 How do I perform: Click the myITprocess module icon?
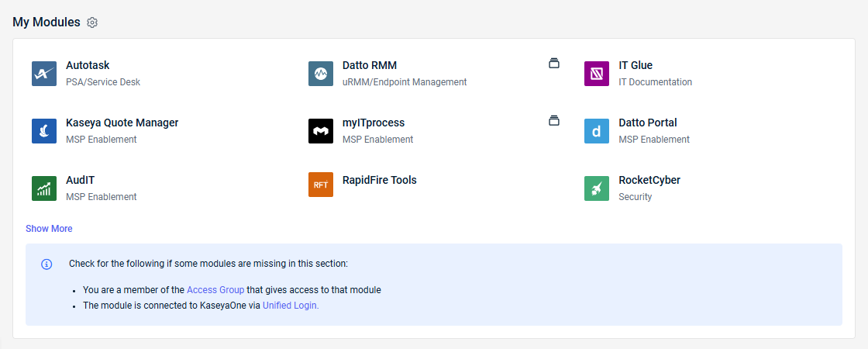coord(321,131)
